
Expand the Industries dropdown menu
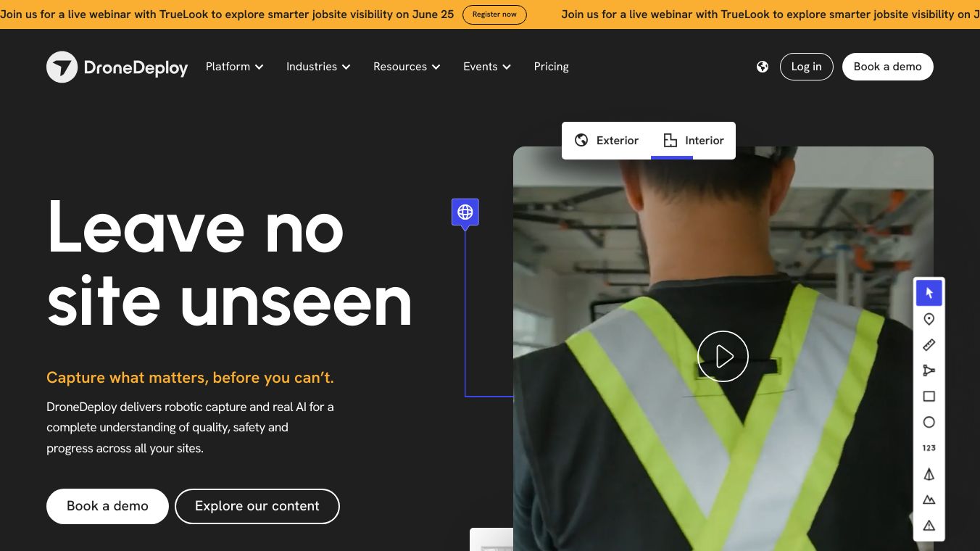[x=318, y=67]
